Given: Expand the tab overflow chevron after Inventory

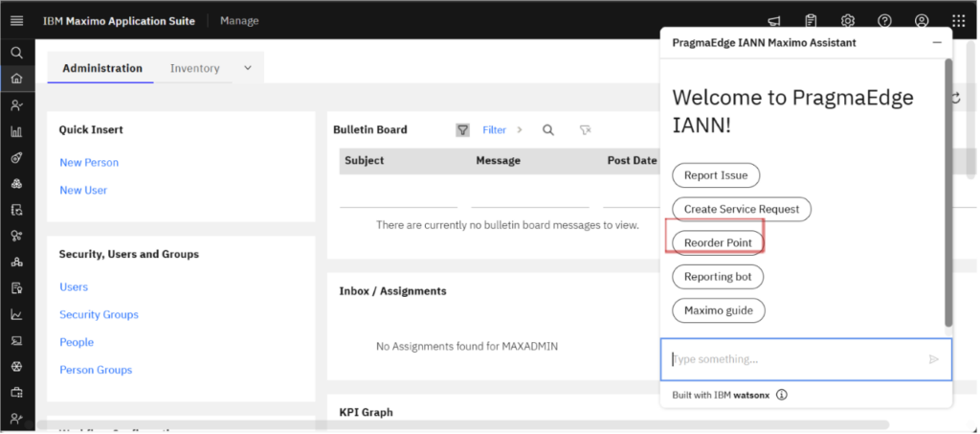Looking at the screenshot, I should coord(248,67).
